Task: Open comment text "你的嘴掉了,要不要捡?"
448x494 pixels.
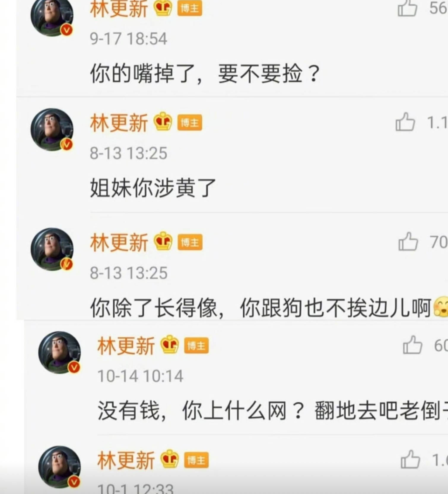Action: 205,73
